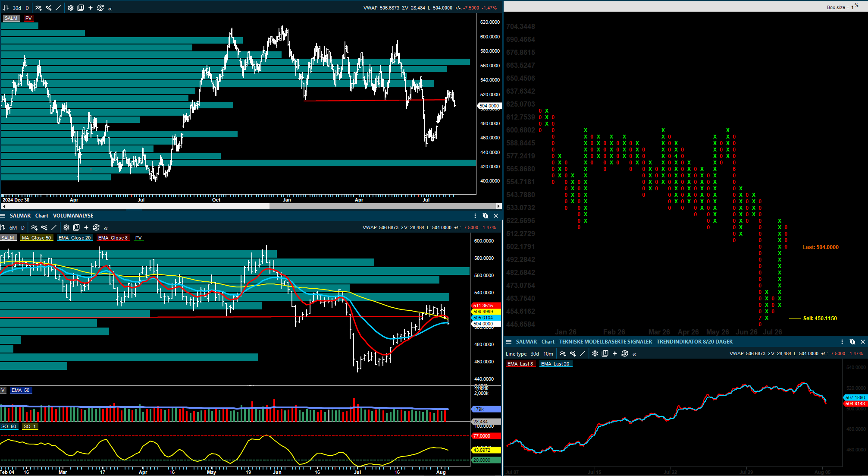Open 30d period selector in TRENDINDIKATOR chart

535,353
